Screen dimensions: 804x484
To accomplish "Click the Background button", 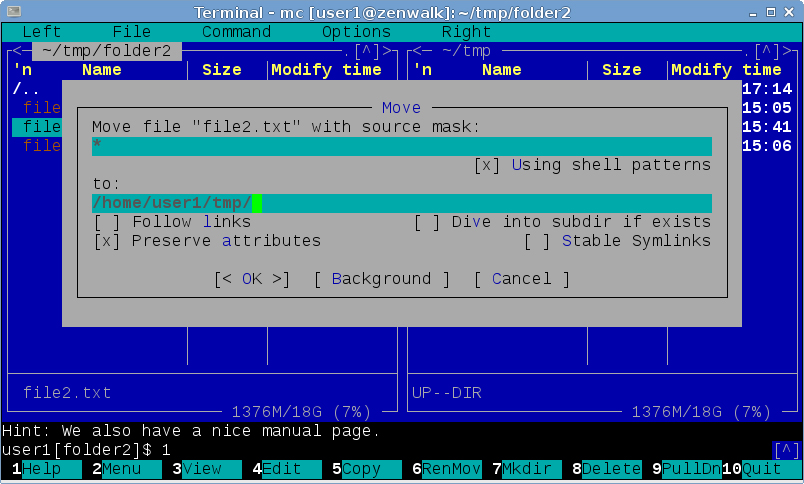I will (x=381, y=279).
